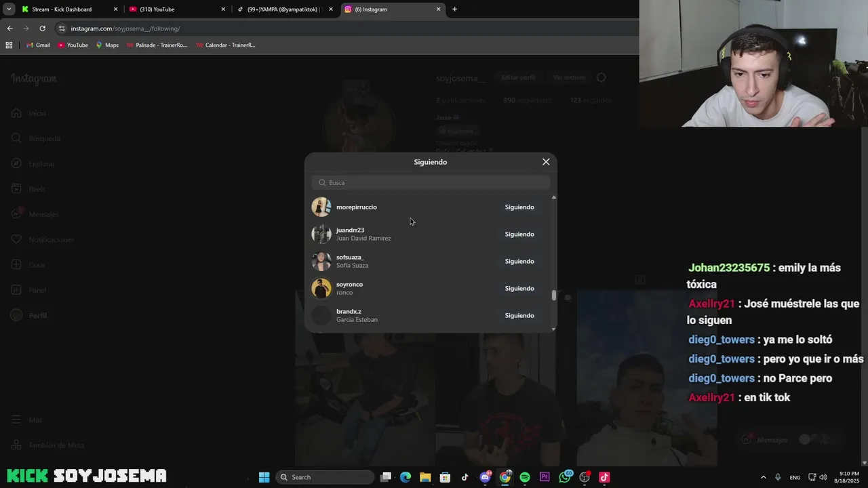Open WhatsApp from the taskbar
The height and width of the screenshot is (488, 868).
(x=565, y=477)
